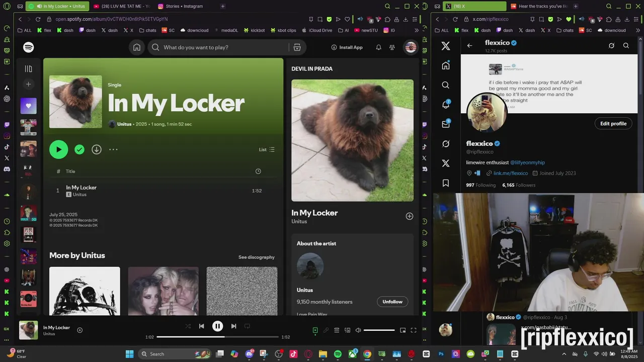Open File Explorer from taskbar

click(323, 354)
